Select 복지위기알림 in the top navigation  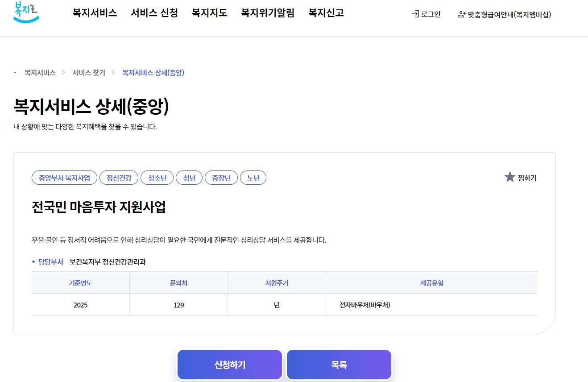coord(267,13)
